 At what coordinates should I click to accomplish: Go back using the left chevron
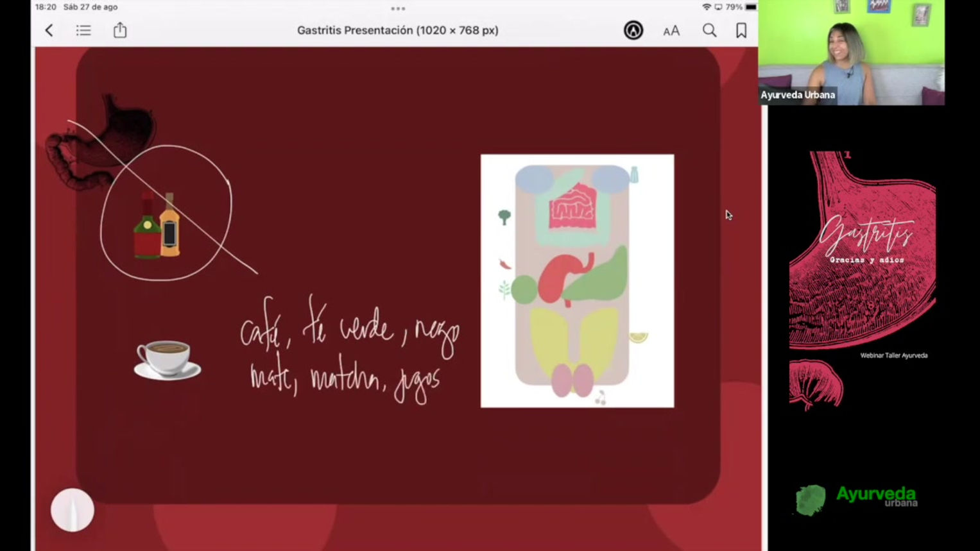tap(49, 30)
